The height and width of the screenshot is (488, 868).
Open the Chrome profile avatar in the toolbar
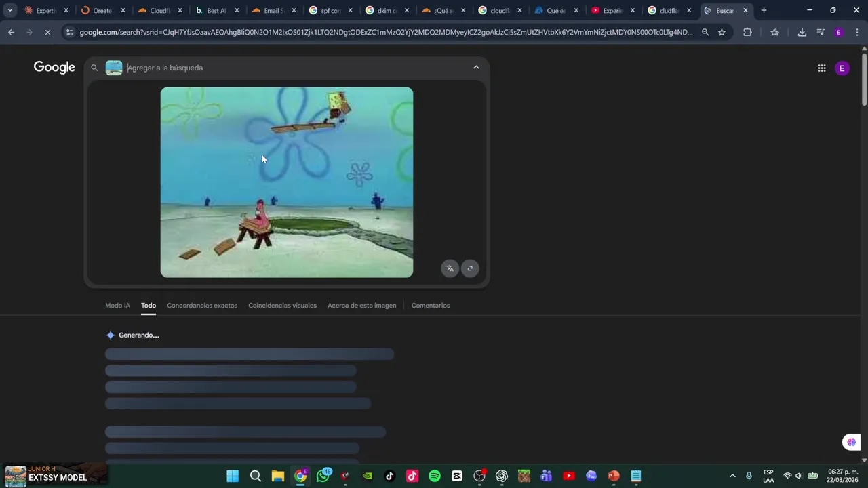pos(839,32)
